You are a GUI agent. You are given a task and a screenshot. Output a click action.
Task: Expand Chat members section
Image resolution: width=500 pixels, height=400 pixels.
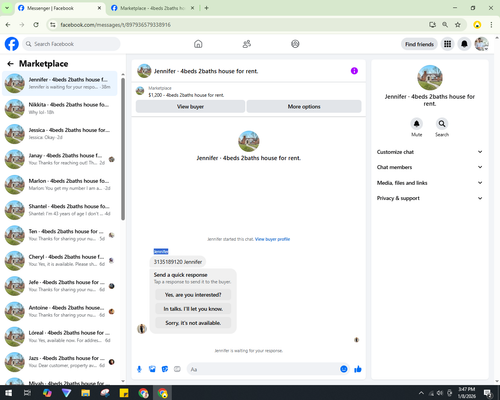click(x=429, y=167)
